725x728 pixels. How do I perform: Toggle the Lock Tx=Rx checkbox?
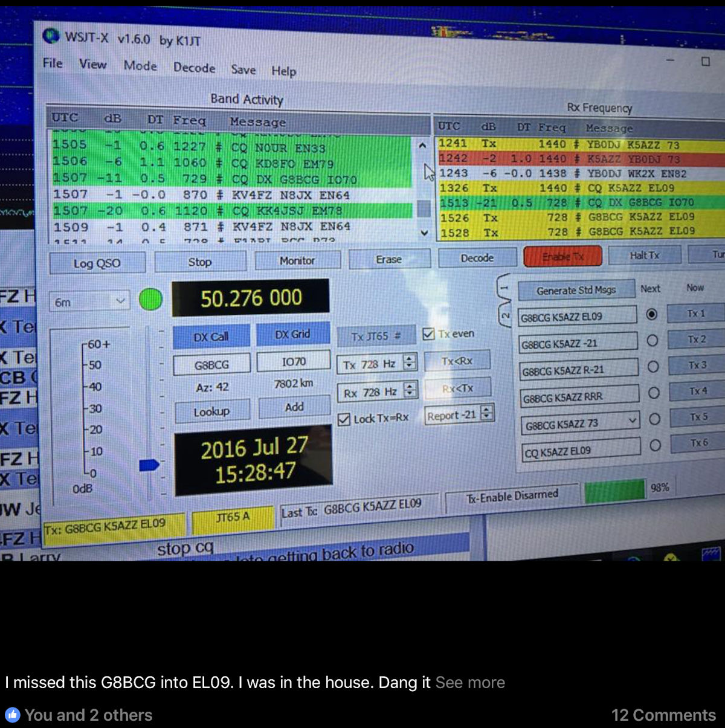coord(344,419)
